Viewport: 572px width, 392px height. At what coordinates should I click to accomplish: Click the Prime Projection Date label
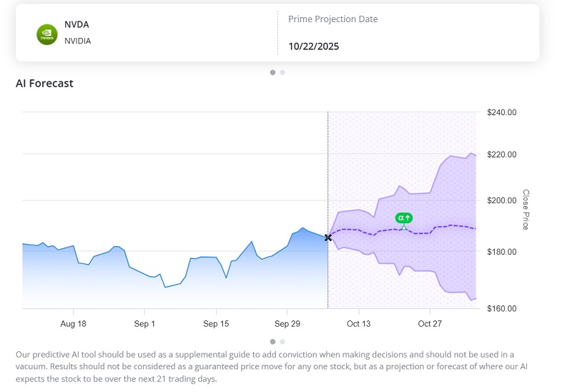(332, 19)
